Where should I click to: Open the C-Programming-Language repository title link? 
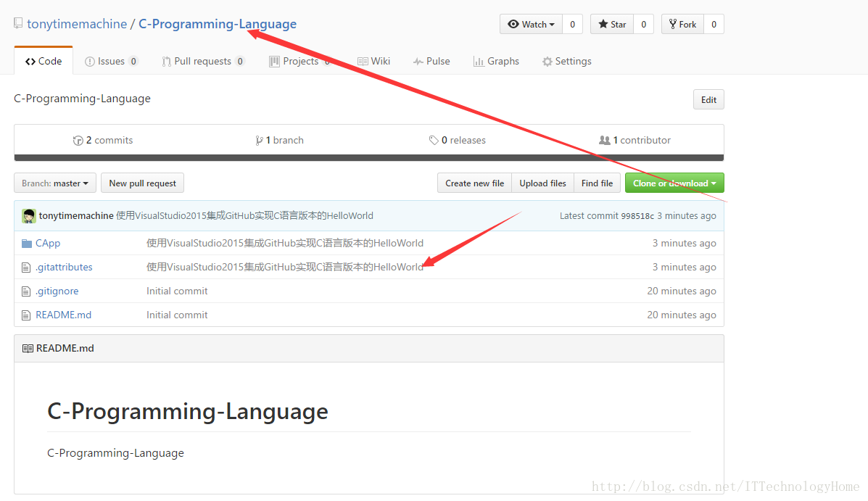(x=218, y=24)
